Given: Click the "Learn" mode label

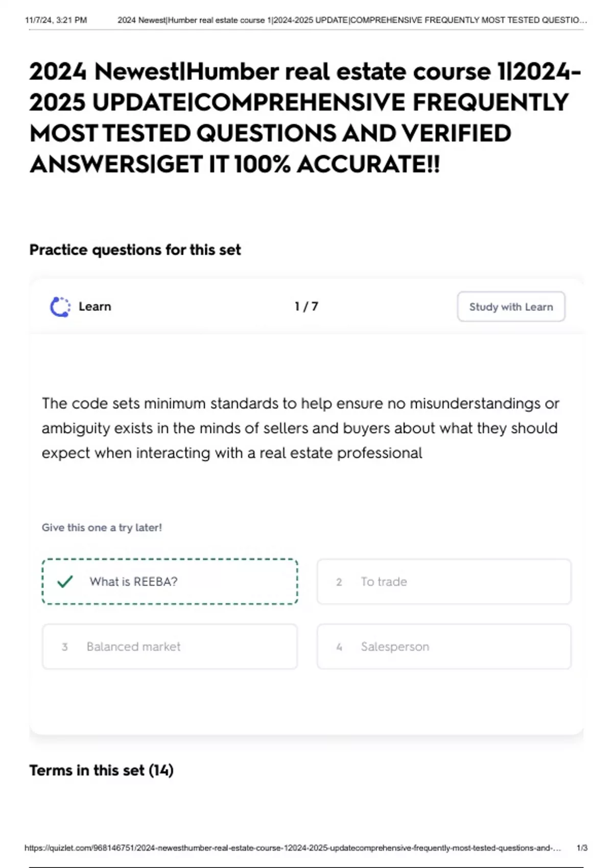Looking at the screenshot, I should tap(95, 306).
